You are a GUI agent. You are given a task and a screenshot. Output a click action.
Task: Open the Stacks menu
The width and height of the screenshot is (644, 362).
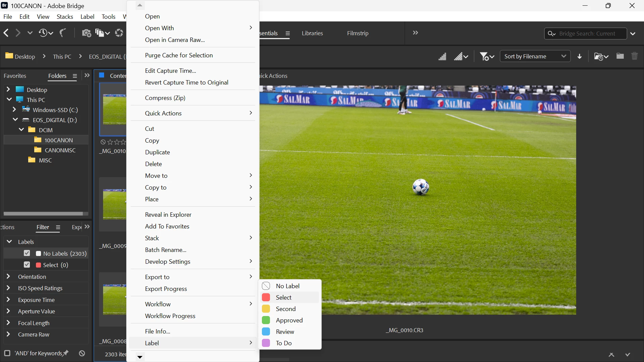click(x=65, y=17)
